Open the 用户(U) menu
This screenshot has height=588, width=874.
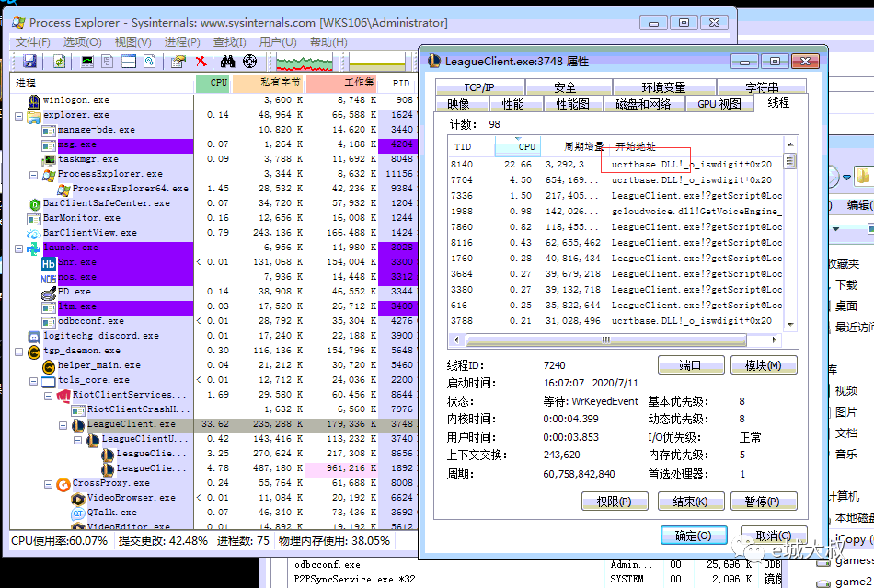(x=278, y=41)
